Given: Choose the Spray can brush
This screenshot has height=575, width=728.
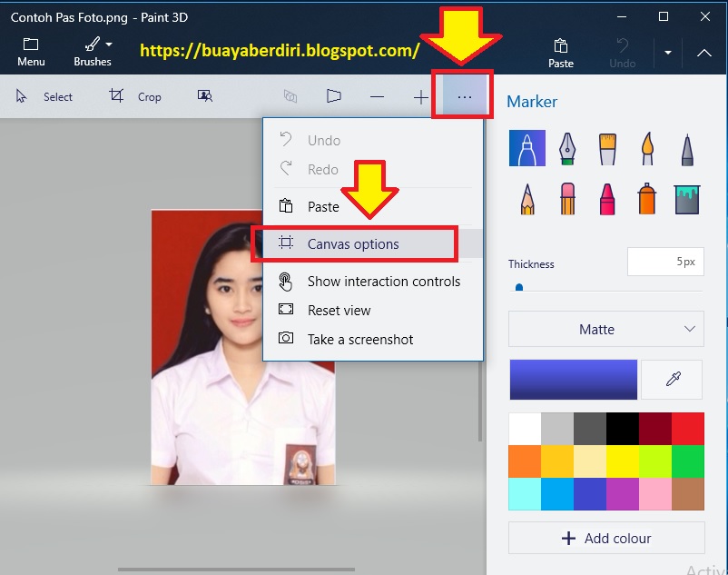Looking at the screenshot, I should point(647,199).
